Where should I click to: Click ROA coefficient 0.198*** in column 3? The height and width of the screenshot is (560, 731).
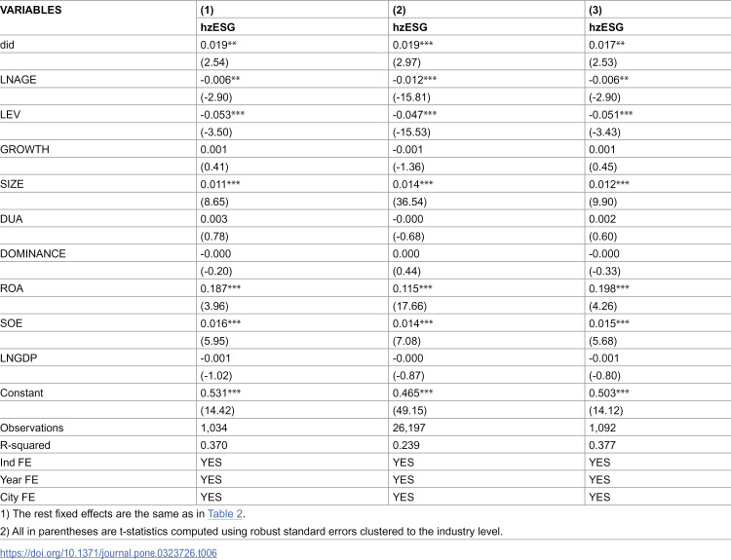click(609, 288)
